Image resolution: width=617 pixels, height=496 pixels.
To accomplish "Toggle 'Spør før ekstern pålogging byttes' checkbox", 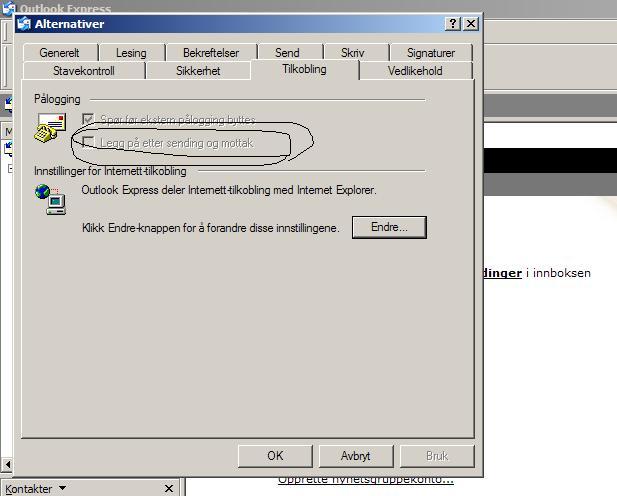I will coord(88,119).
